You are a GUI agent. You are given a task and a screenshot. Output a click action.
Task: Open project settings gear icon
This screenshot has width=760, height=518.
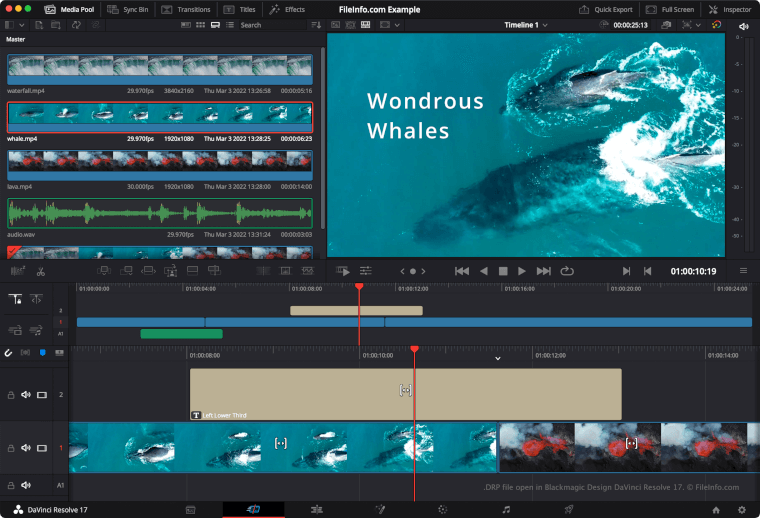coord(741,509)
